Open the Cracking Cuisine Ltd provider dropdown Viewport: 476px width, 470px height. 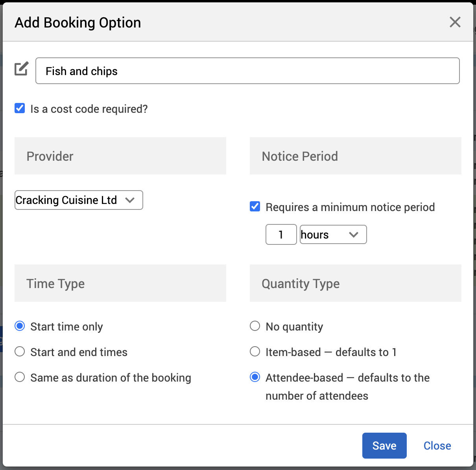79,200
